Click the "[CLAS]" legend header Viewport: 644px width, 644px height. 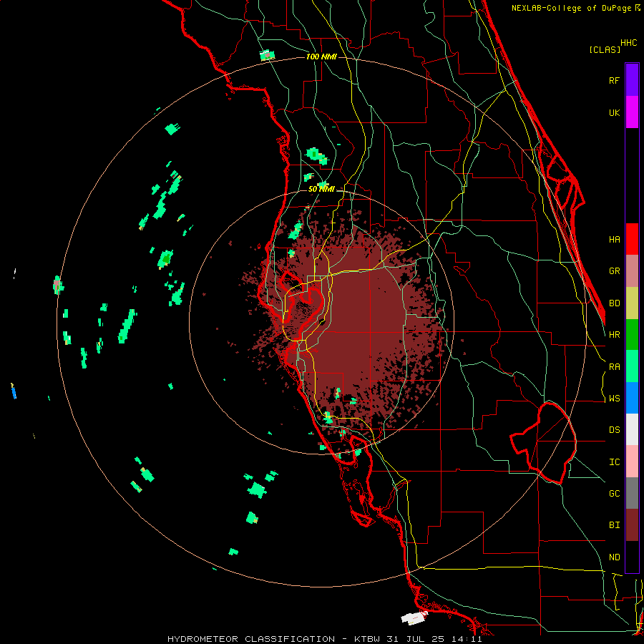coord(605,49)
